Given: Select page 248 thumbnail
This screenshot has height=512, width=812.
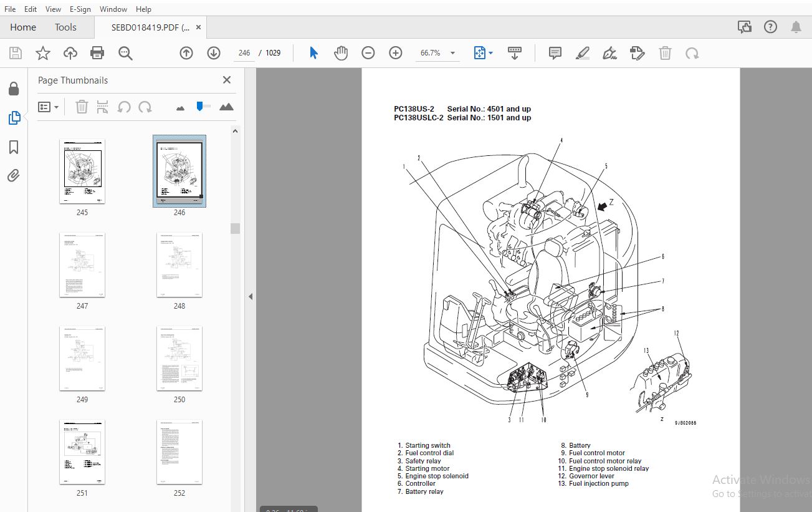Looking at the screenshot, I should click(179, 265).
